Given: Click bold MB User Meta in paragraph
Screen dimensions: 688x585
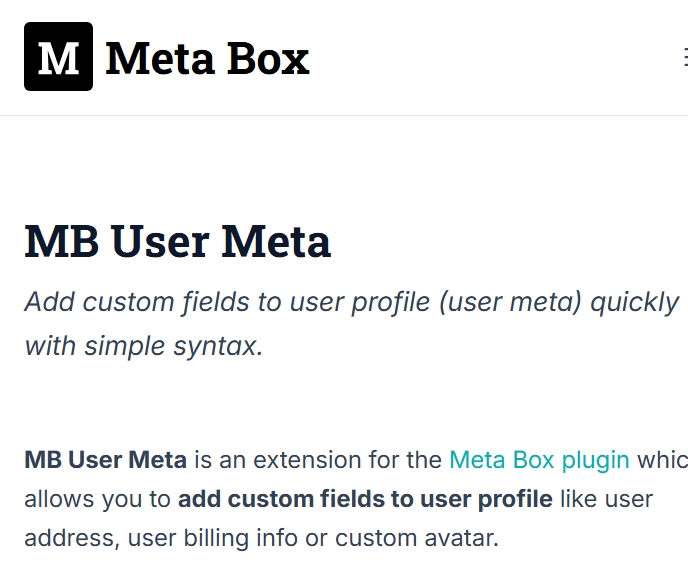Looking at the screenshot, I should click(x=105, y=460).
